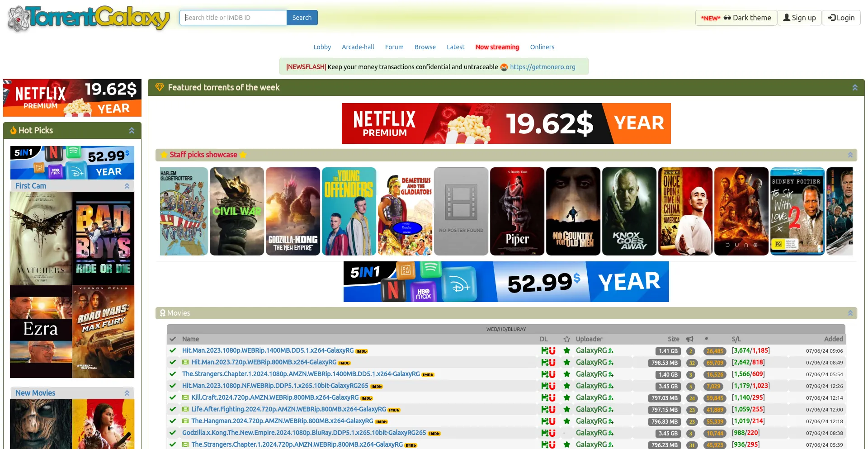Click the 1.41 GB size cell

coord(668,351)
